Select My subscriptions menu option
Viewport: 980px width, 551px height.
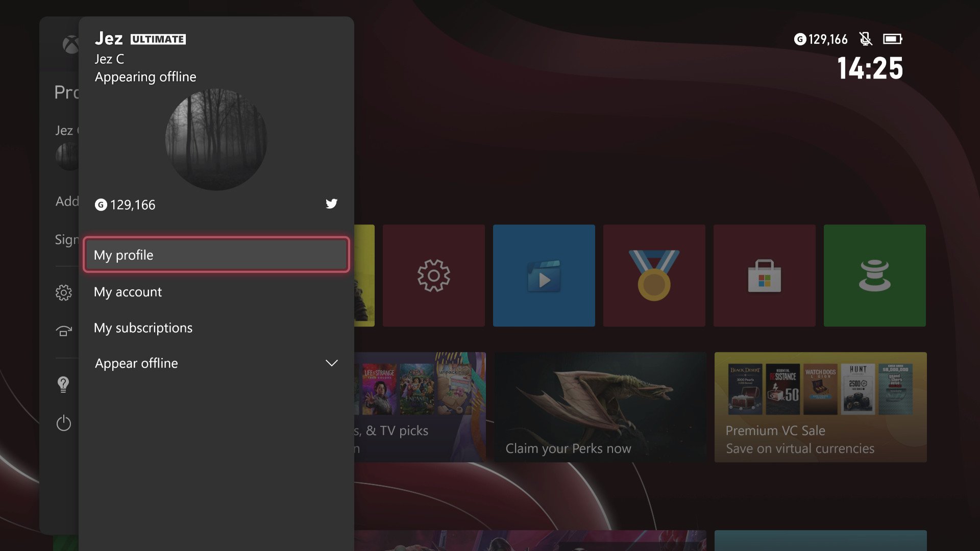pos(143,327)
